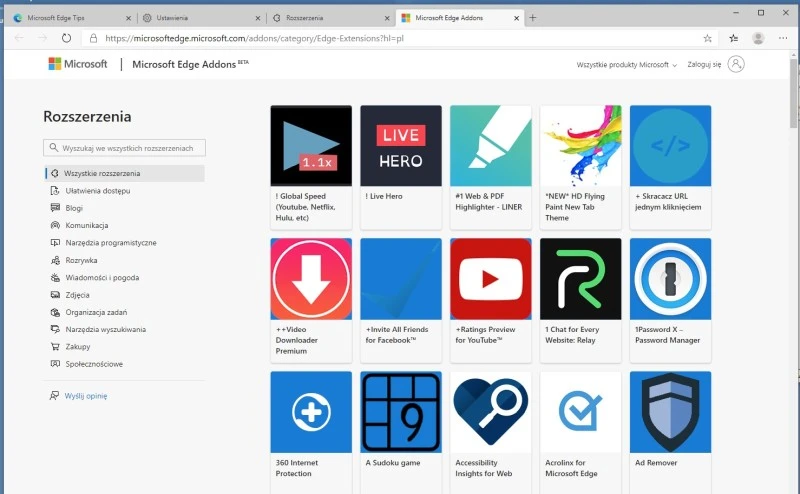Click the Microsoft logo

click(78, 64)
